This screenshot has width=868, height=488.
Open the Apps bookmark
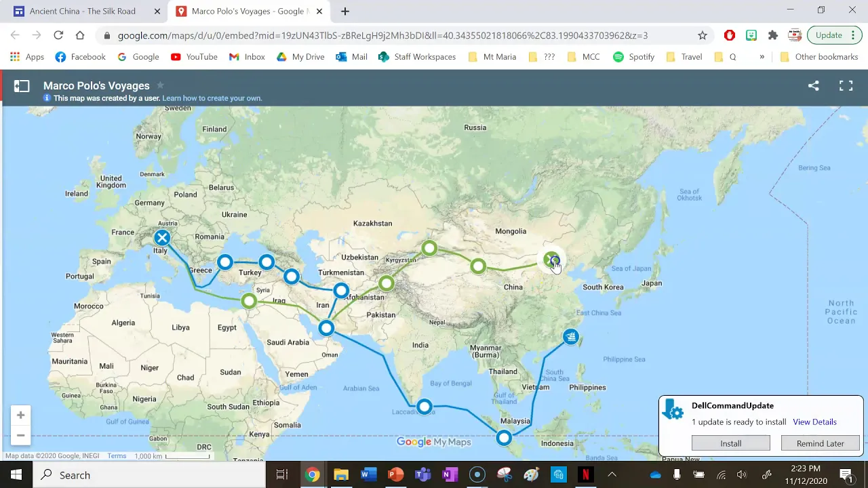click(27, 57)
